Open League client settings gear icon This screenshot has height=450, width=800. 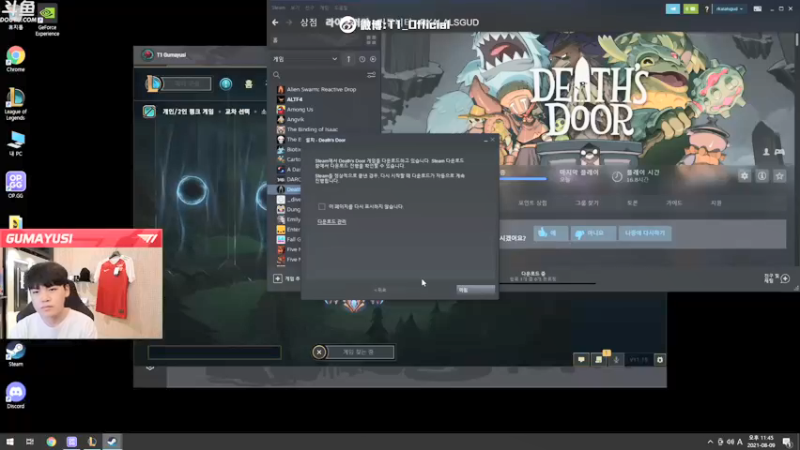pyautogui.click(x=660, y=360)
